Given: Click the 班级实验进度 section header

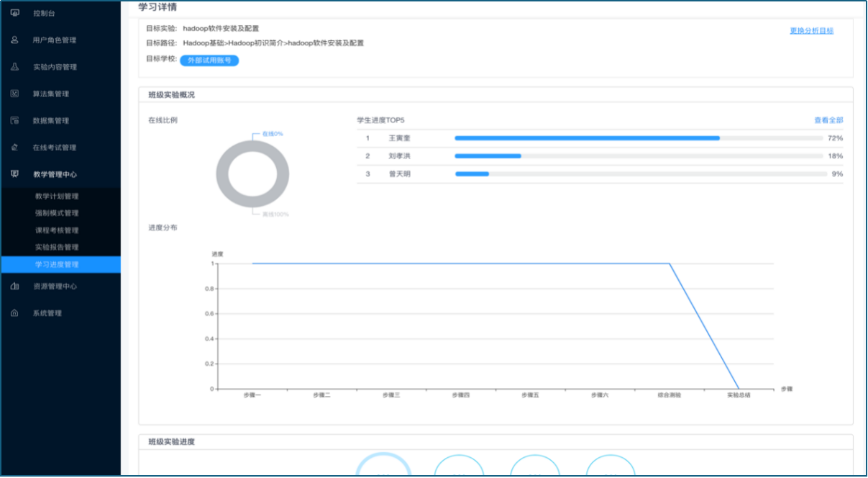Looking at the screenshot, I should [171, 442].
